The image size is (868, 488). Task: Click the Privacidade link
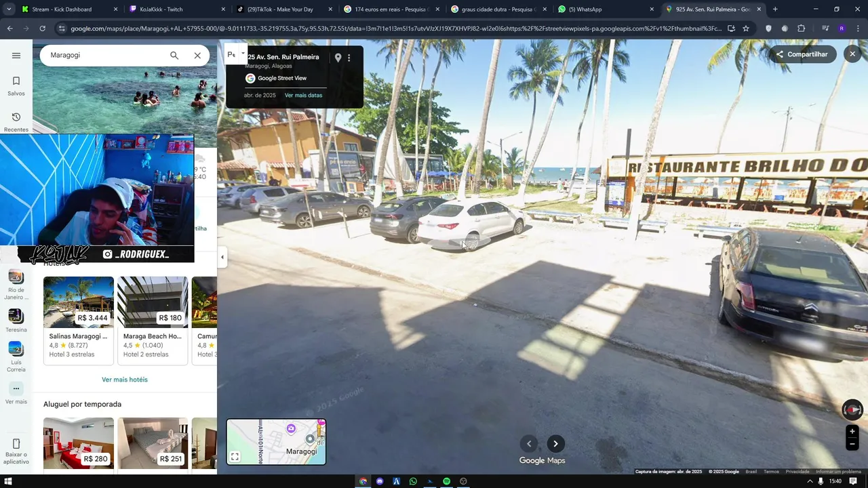pos(797,472)
